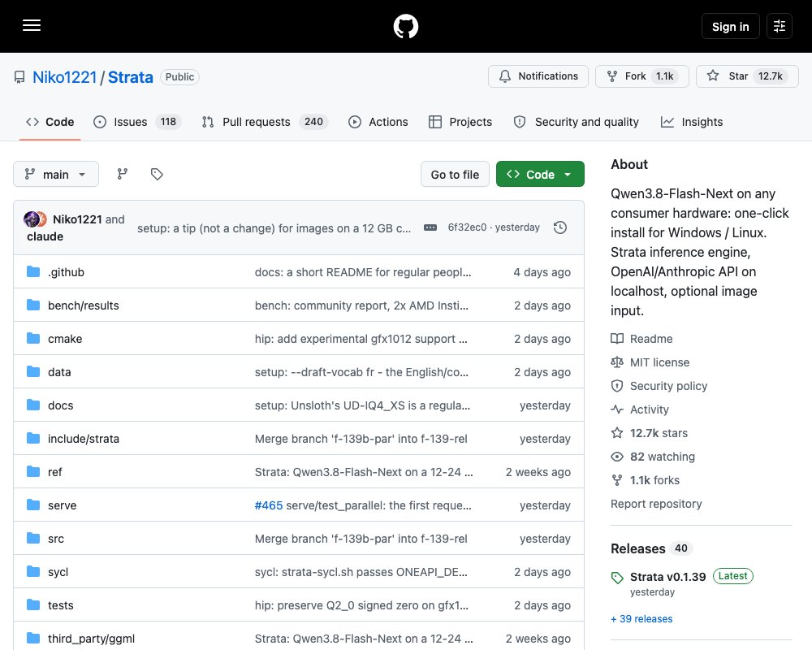This screenshot has width=812, height=650.
Task: Open the main branch selector dropdown
Action: coord(56,174)
